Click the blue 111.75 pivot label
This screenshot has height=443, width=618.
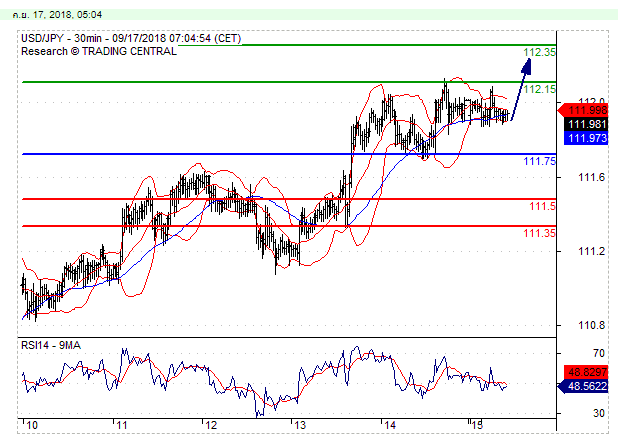[539, 161]
